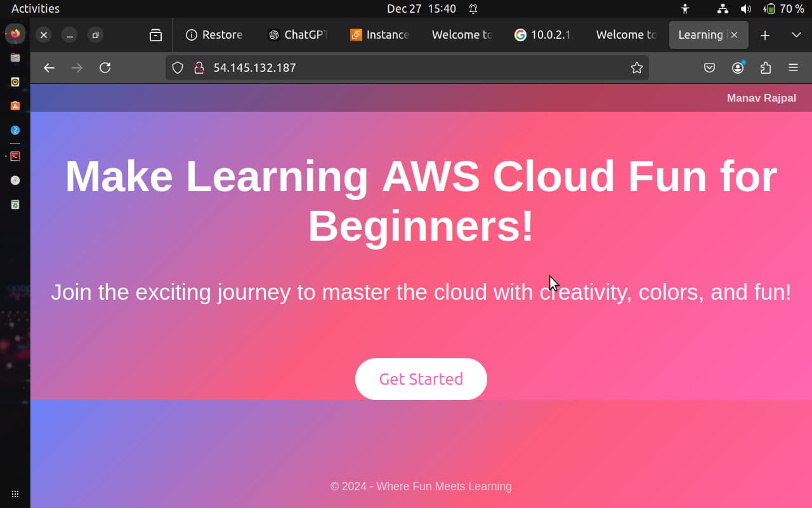Switch to the ChatGPT tab

[298, 35]
